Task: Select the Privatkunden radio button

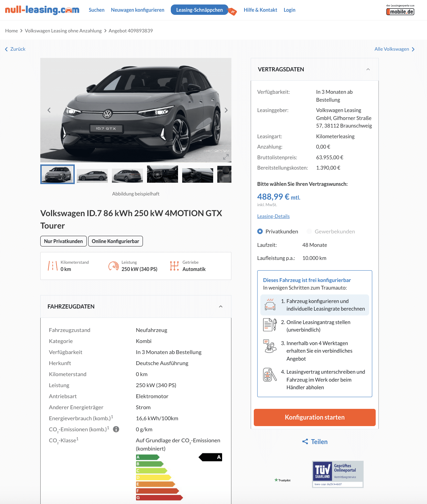Action: 260,231
